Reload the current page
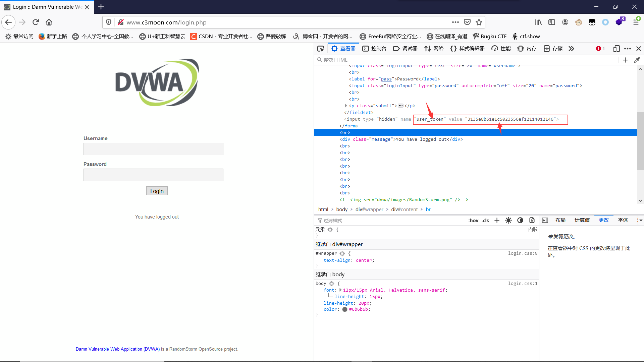The image size is (644, 362). (36, 22)
